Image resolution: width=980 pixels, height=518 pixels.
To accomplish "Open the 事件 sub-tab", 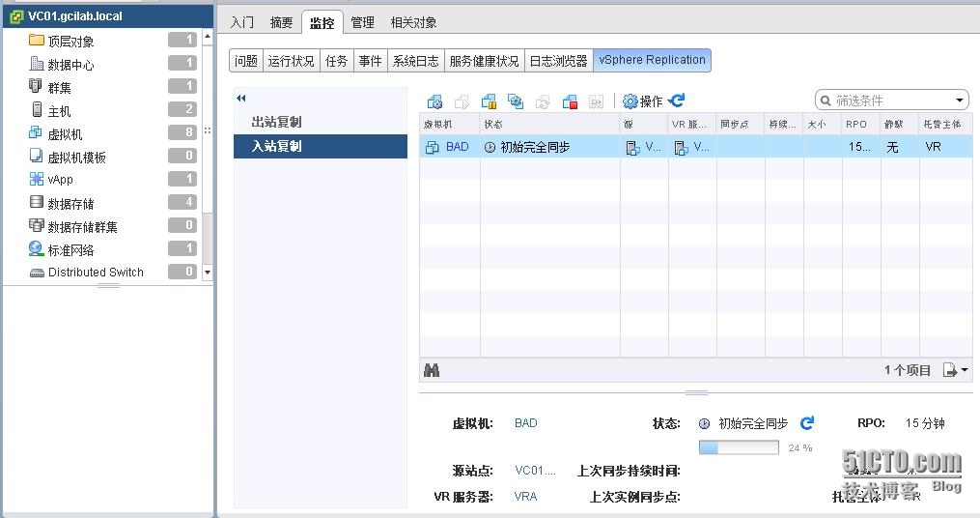I will click(x=370, y=61).
